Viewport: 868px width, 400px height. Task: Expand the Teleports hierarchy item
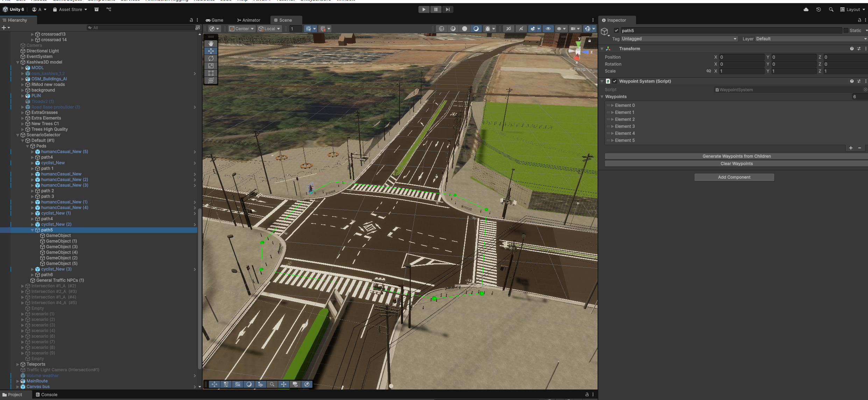(18, 364)
